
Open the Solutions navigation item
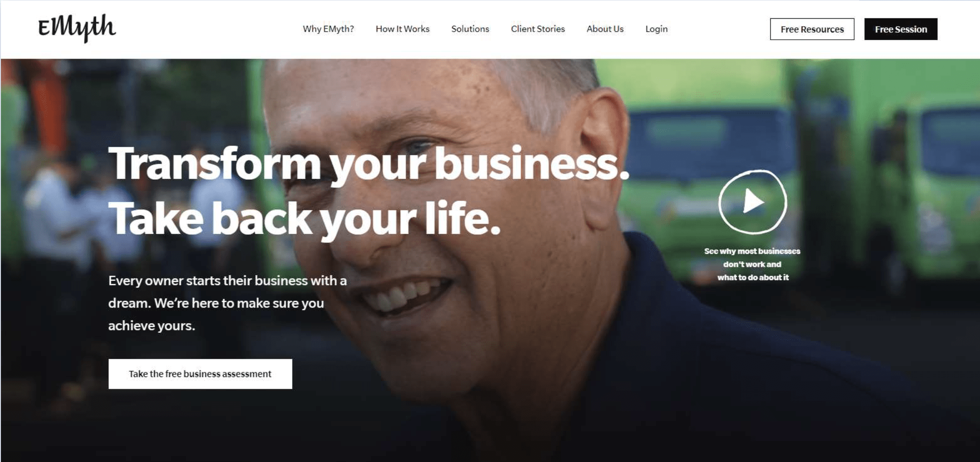(470, 29)
